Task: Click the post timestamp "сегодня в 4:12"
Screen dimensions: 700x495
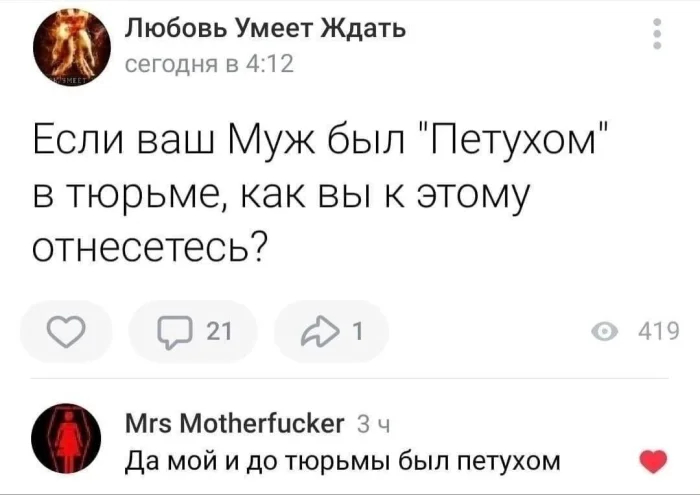Action: (209, 65)
